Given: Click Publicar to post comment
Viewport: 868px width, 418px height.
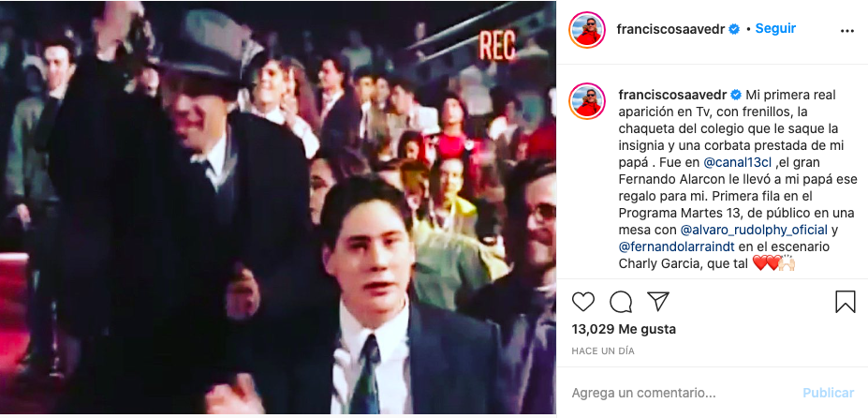Looking at the screenshot, I should (x=828, y=393).
